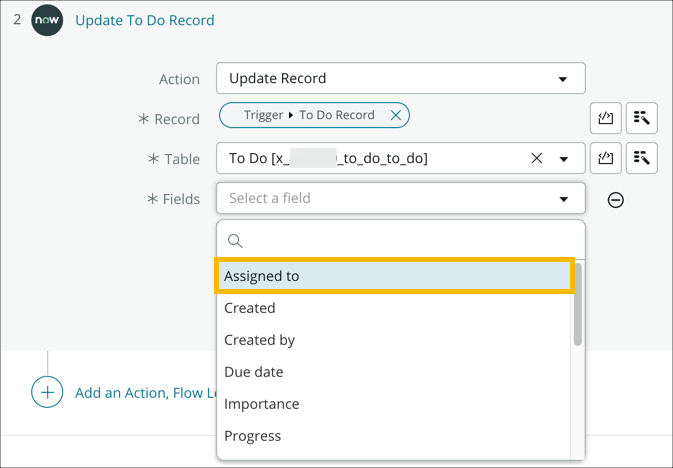The height and width of the screenshot is (468, 673).
Task: Click the second icon button in Record row
Action: pos(641,118)
